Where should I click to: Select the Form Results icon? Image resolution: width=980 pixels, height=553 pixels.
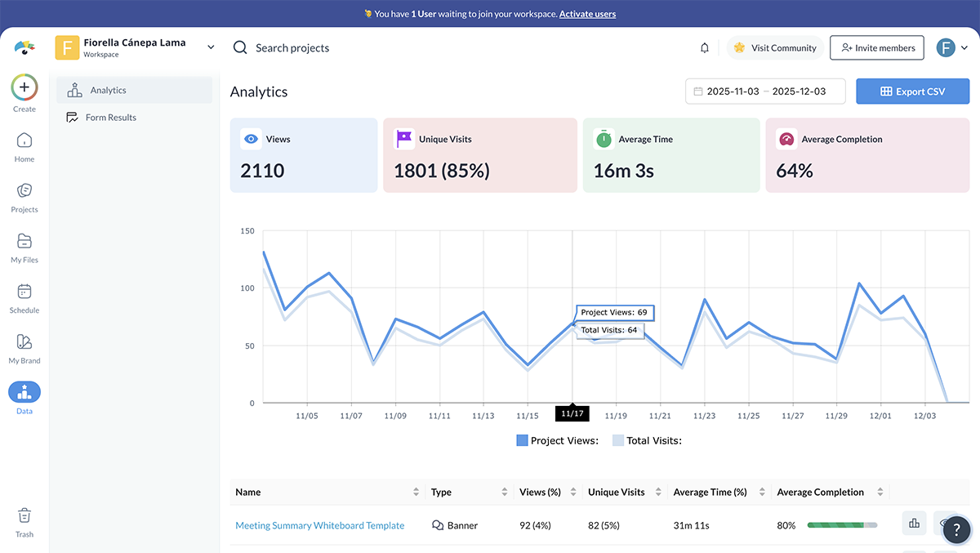[71, 117]
